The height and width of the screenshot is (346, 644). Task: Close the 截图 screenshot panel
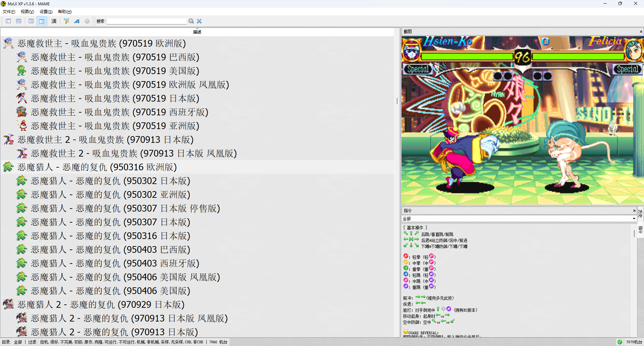(641, 32)
